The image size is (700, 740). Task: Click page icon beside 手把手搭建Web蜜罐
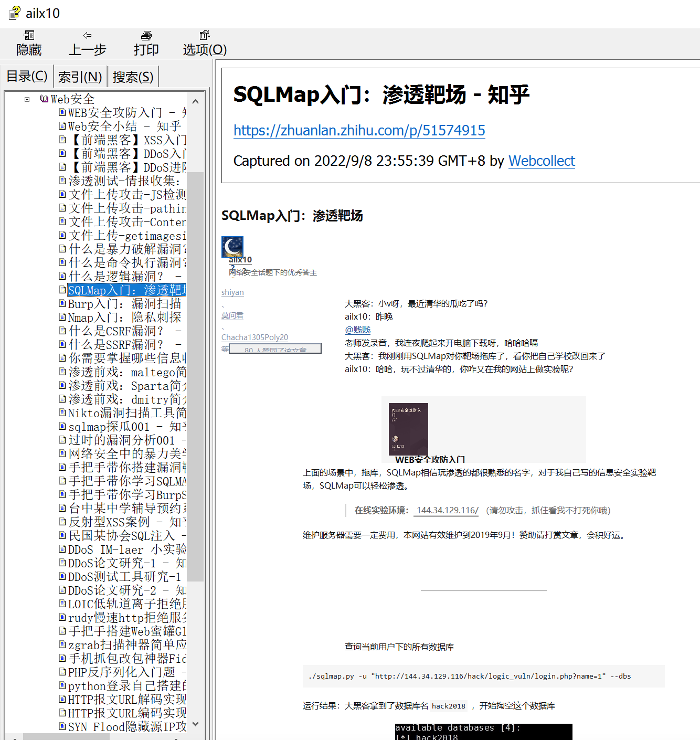pos(62,630)
